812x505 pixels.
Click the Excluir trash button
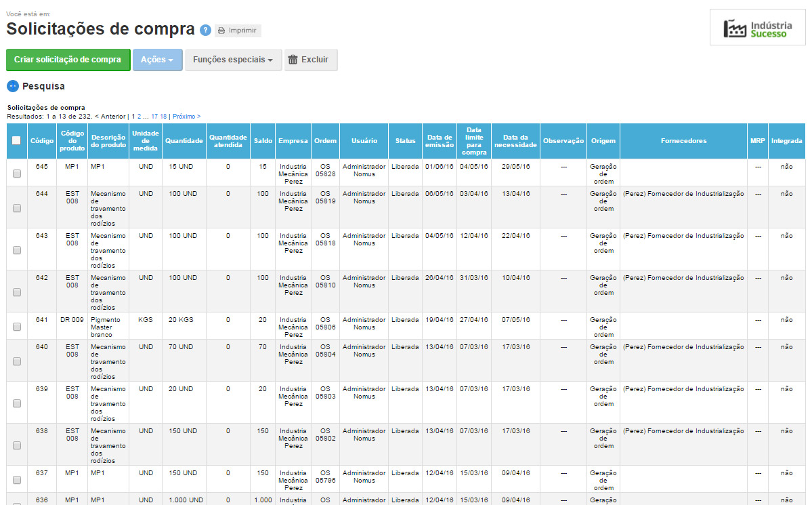(309, 60)
